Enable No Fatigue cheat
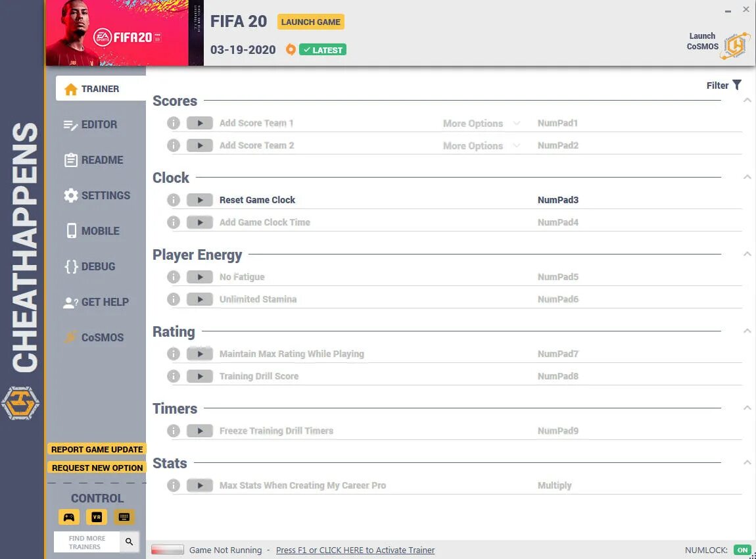 200,277
